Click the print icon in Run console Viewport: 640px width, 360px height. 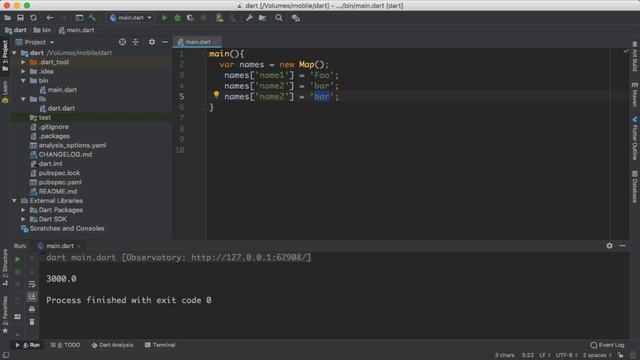tap(32, 309)
